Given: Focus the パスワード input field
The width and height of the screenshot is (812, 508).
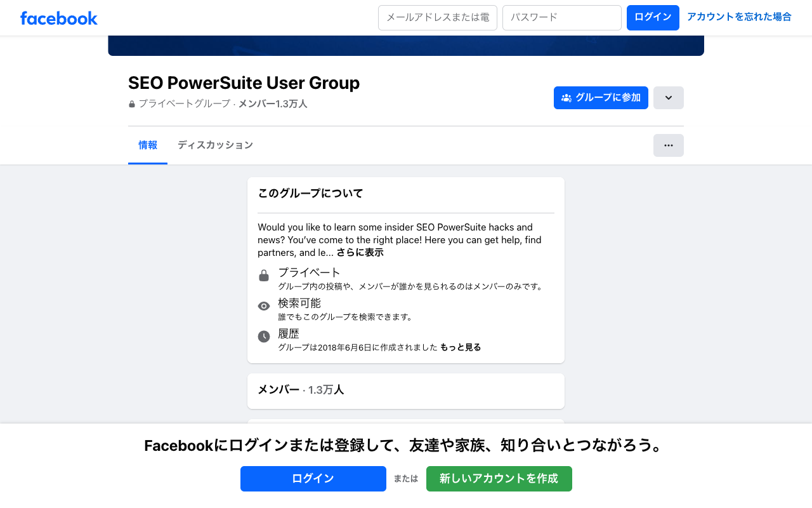Looking at the screenshot, I should click(x=561, y=18).
